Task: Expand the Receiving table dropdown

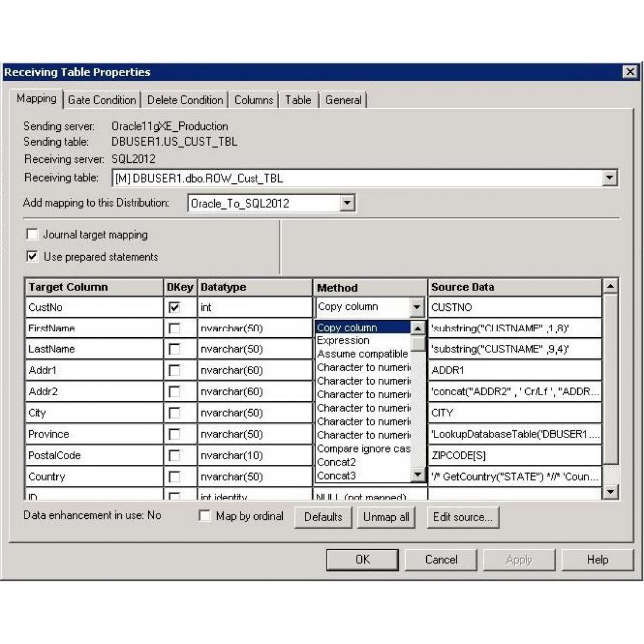Action: 609,178
